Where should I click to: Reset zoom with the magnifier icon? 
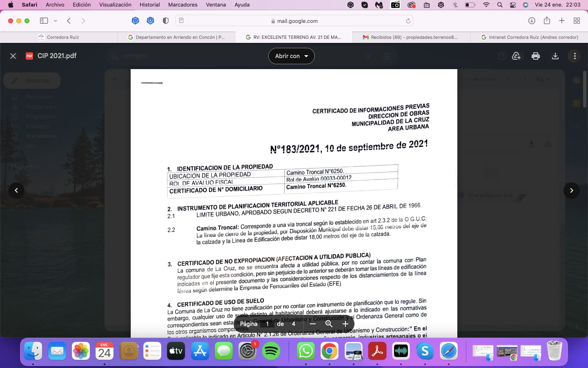point(329,324)
